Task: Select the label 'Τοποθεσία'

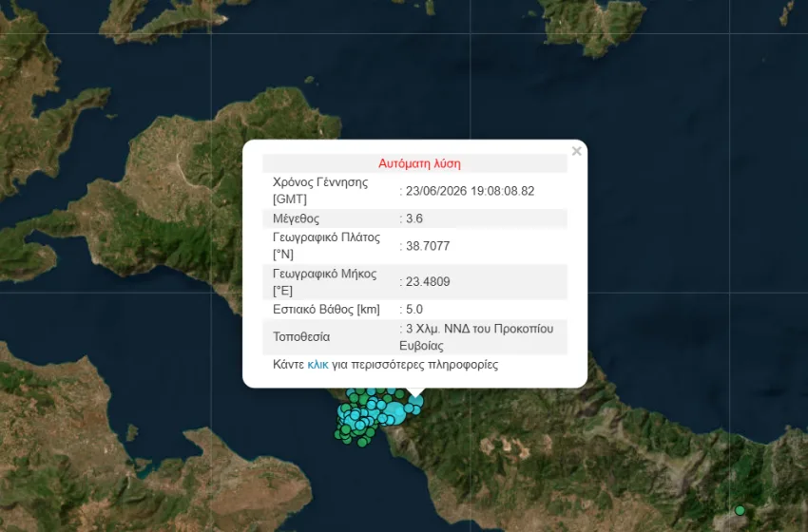Action: (301, 337)
